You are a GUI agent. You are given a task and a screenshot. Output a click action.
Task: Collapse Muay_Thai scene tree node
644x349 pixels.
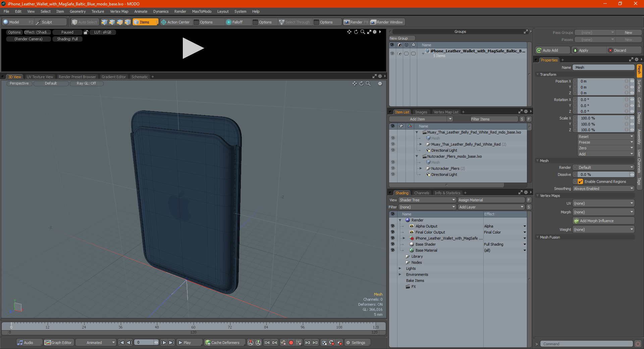click(417, 132)
